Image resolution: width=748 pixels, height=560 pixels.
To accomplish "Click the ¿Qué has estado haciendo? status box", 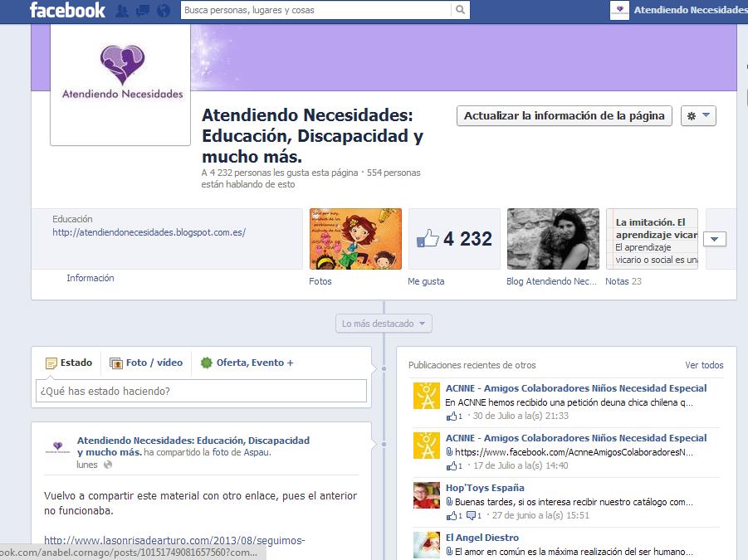I will coord(201,392).
